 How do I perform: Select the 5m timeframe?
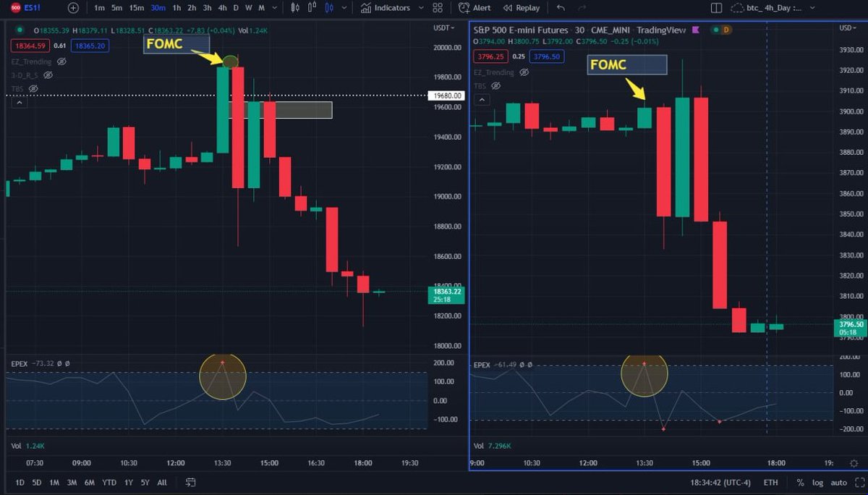116,8
